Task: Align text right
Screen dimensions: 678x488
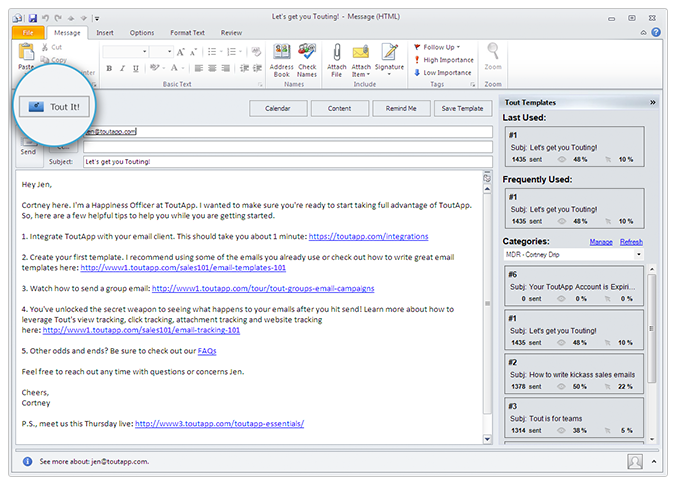Action: 226,68
